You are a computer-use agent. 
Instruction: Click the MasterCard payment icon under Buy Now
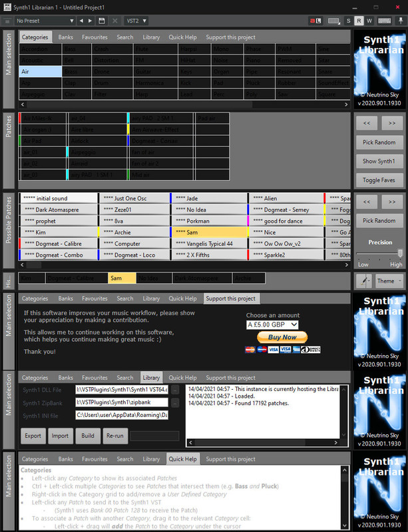(250, 350)
